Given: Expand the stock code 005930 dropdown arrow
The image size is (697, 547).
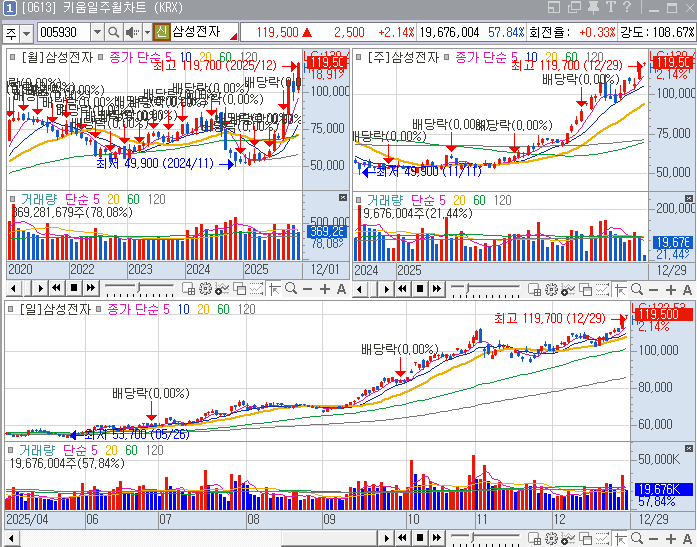Looking at the screenshot, I should pos(97,32).
